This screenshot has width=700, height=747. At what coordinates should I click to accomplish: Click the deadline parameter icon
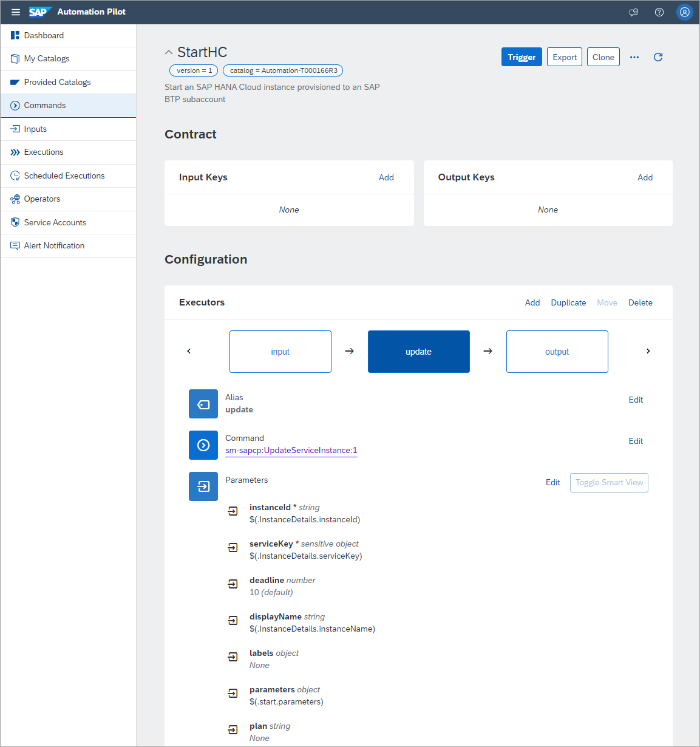pyautogui.click(x=233, y=584)
